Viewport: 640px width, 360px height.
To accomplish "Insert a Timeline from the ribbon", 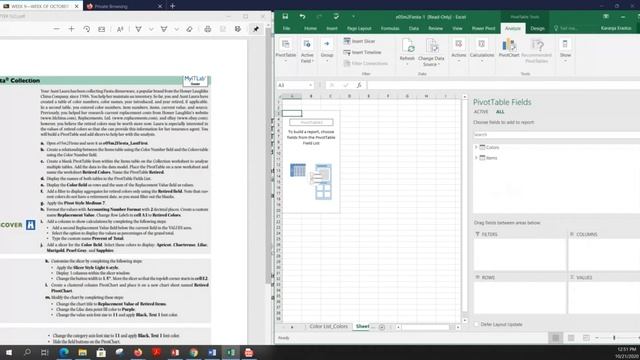I will click(362, 52).
